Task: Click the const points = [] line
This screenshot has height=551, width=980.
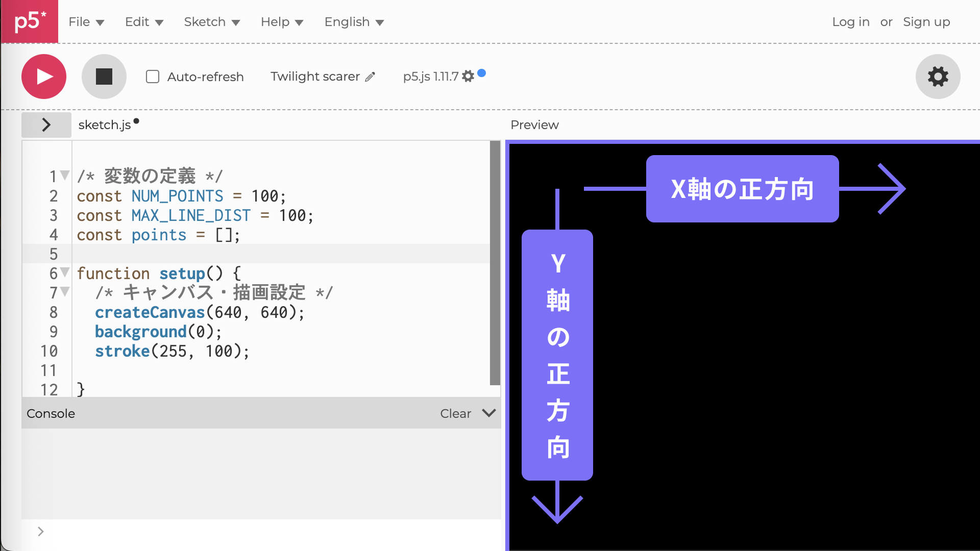Action: (158, 235)
